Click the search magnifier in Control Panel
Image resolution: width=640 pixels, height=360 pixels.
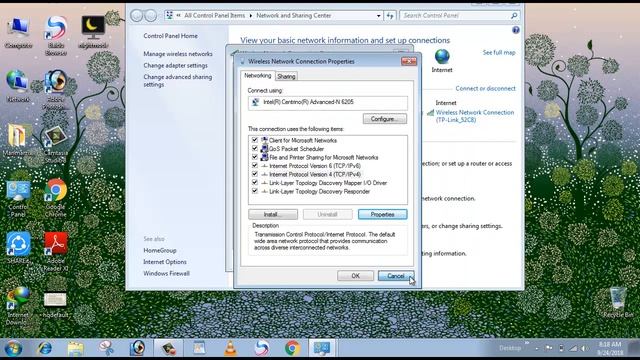tap(514, 16)
